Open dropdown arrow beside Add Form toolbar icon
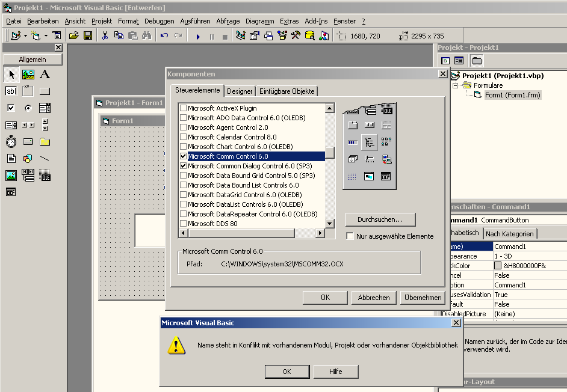 46,36
